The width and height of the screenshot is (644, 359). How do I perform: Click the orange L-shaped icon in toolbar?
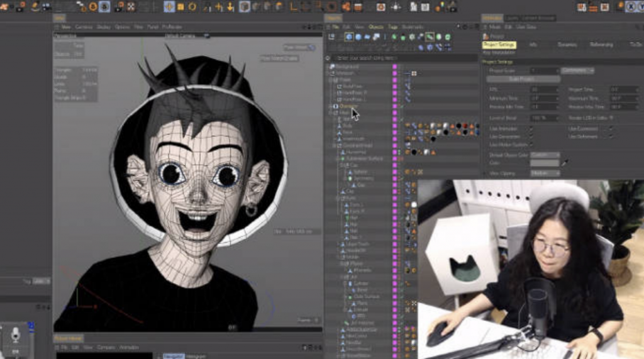coord(294,6)
